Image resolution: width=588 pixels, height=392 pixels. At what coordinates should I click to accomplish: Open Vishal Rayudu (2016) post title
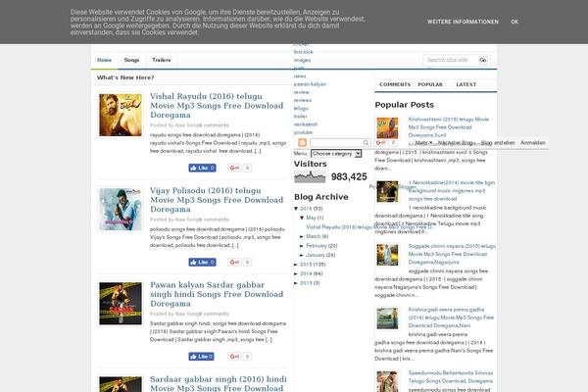click(x=217, y=106)
